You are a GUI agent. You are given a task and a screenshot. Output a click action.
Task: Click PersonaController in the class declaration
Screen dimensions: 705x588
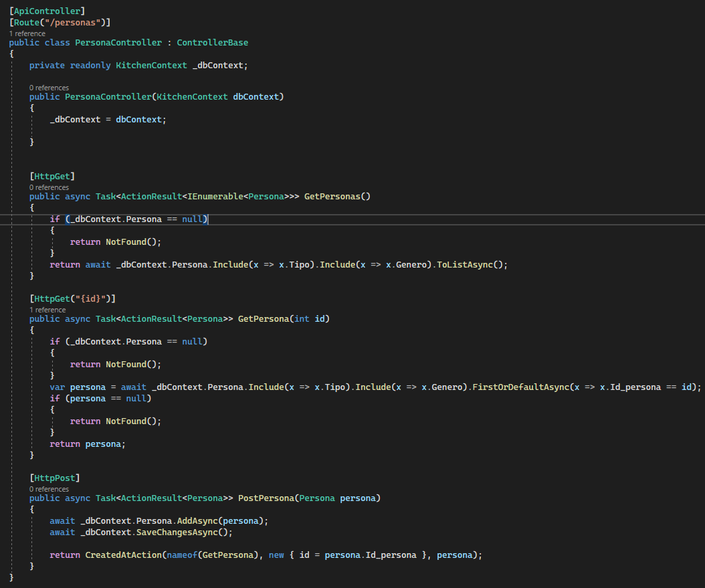pyautogui.click(x=118, y=42)
